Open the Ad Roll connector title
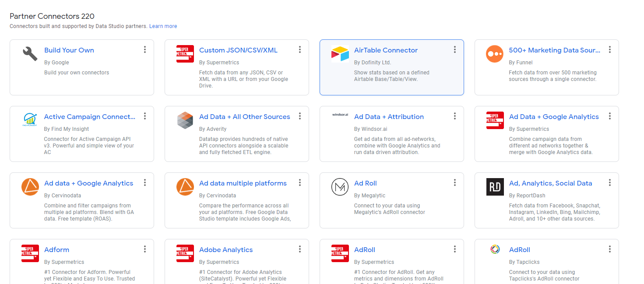644x284 pixels. click(x=366, y=183)
